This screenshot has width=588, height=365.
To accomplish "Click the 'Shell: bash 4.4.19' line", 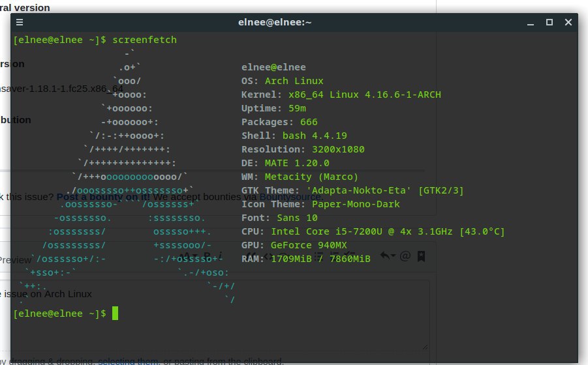I will pyautogui.click(x=294, y=136).
